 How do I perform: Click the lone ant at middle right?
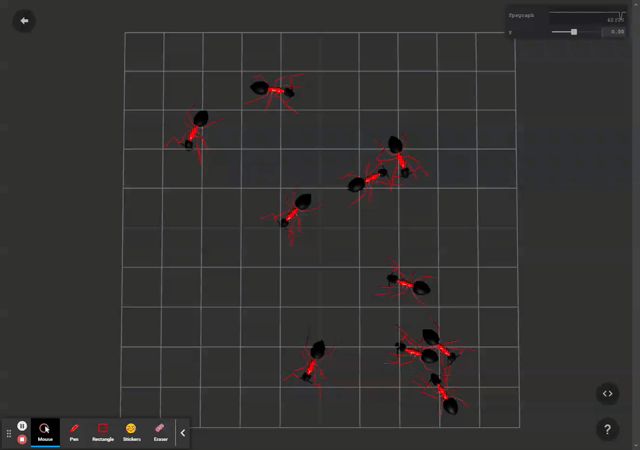tap(408, 284)
